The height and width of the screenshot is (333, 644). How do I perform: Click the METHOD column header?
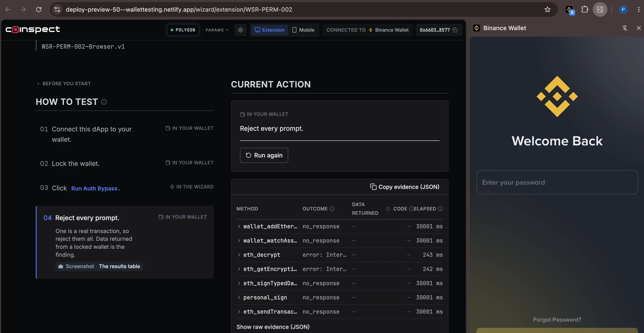pyautogui.click(x=247, y=209)
